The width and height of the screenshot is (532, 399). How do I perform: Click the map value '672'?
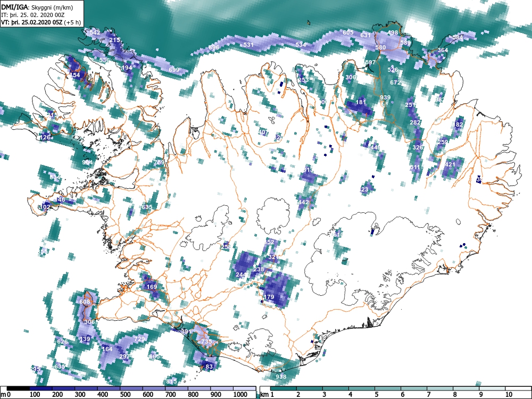pyautogui.click(x=395, y=82)
